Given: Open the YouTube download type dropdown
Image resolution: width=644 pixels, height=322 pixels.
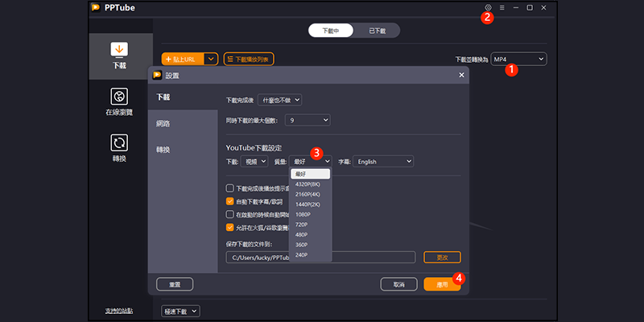Looking at the screenshot, I should pyautogui.click(x=254, y=162).
